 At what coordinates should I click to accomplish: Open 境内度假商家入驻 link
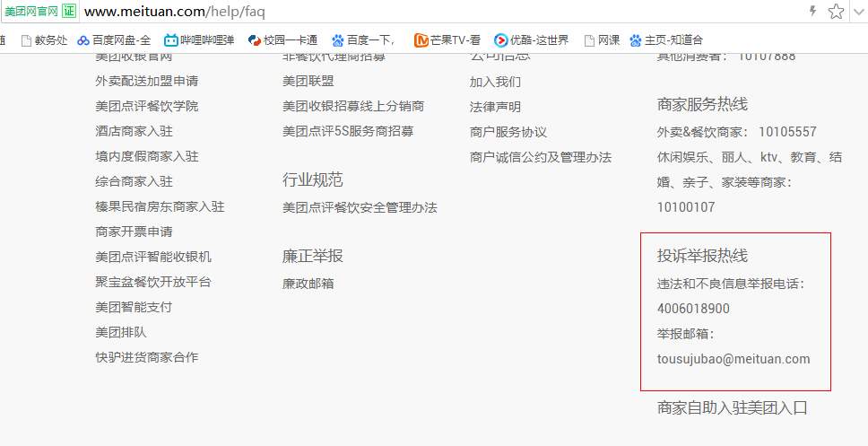click(147, 157)
